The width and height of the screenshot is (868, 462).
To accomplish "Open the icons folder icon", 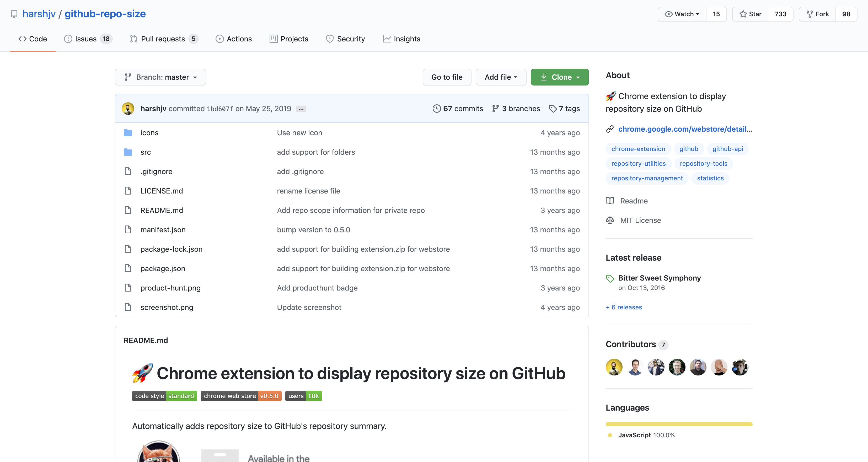I will (128, 133).
